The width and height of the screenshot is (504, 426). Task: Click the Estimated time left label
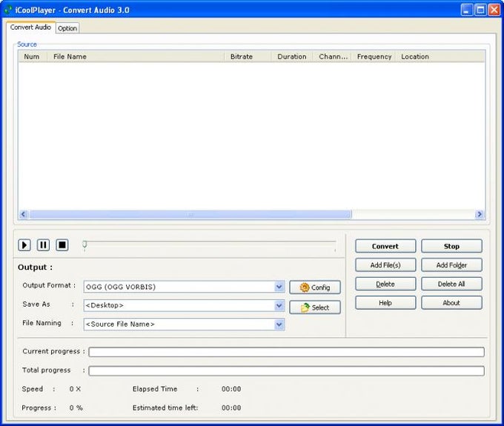coord(165,408)
